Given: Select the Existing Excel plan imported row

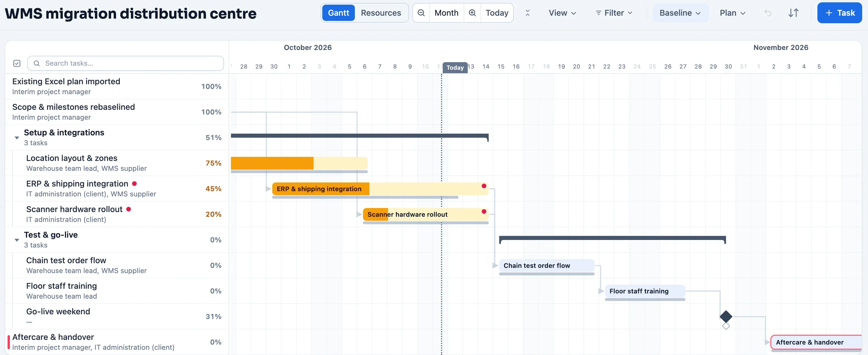Looking at the screenshot, I should click(x=117, y=86).
